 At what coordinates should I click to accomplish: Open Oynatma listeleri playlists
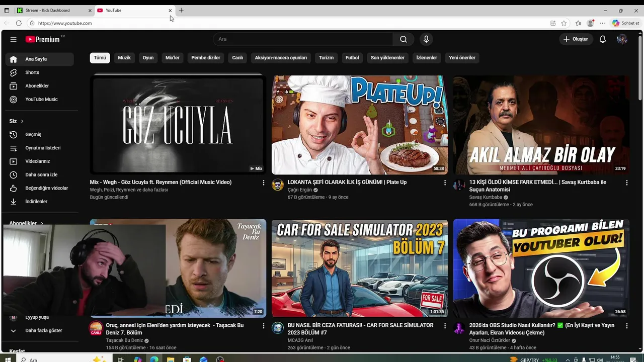click(x=40, y=148)
